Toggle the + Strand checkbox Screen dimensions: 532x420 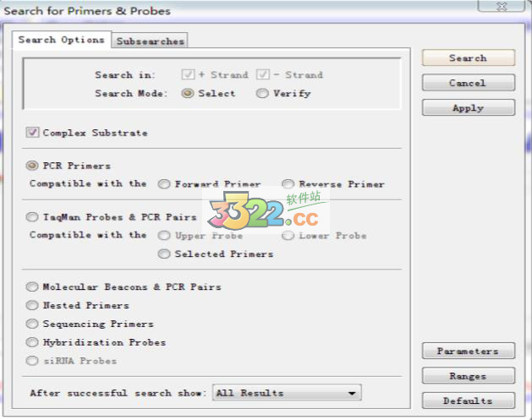point(188,74)
